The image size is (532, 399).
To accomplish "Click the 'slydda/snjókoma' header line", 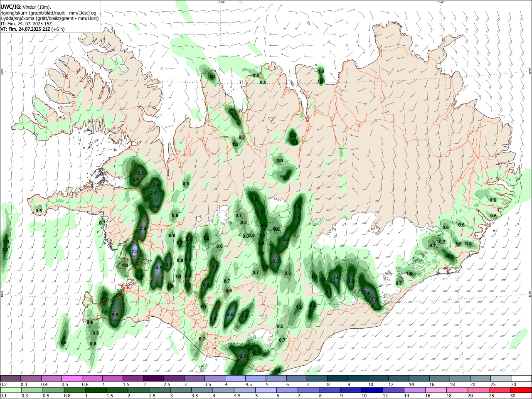I will (49, 18).
